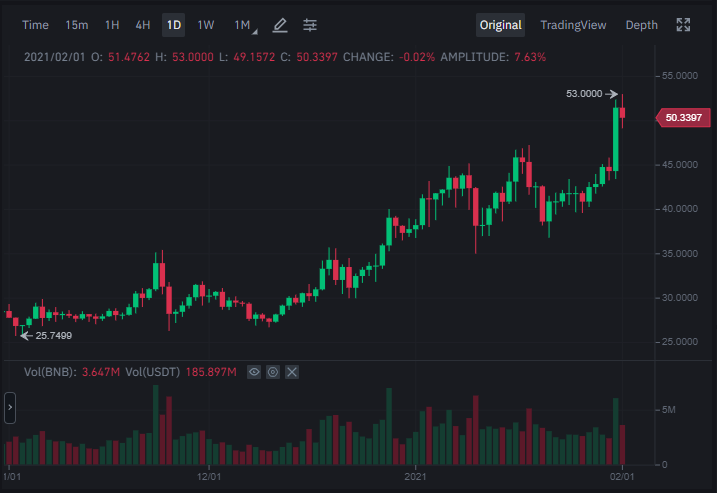Enter fullscreen chart mode
This screenshot has width=717, height=493.
(683, 25)
